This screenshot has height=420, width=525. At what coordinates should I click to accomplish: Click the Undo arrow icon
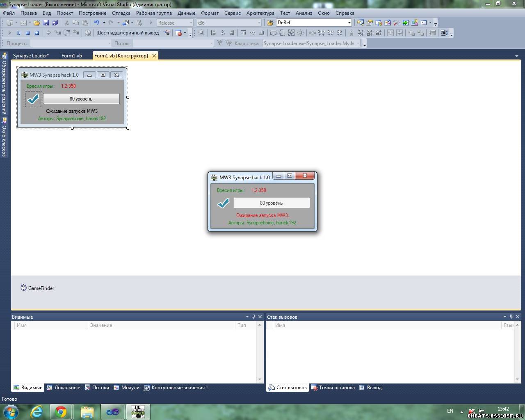coord(96,23)
